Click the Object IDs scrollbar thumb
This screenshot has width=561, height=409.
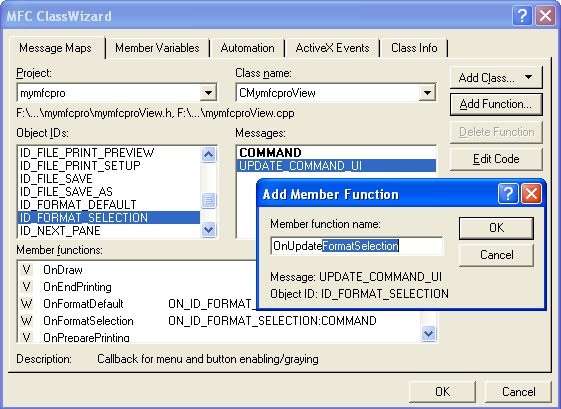(x=208, y=200)
